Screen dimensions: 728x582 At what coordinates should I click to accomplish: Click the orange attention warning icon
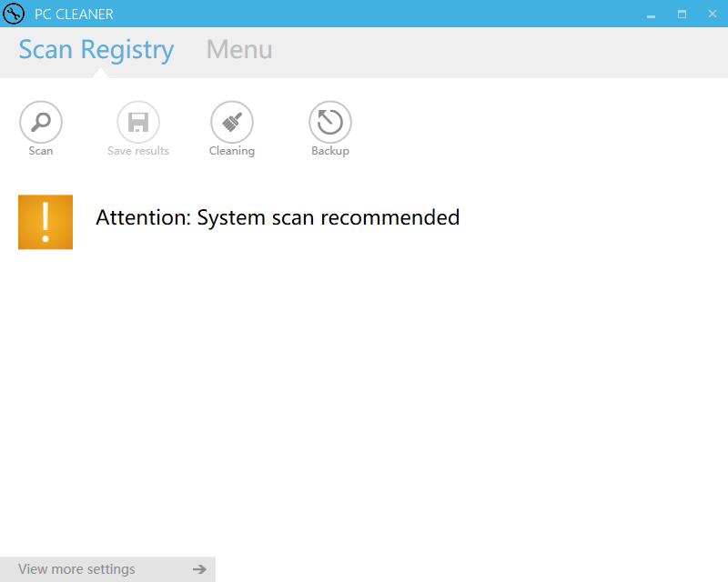coord(45,222)
